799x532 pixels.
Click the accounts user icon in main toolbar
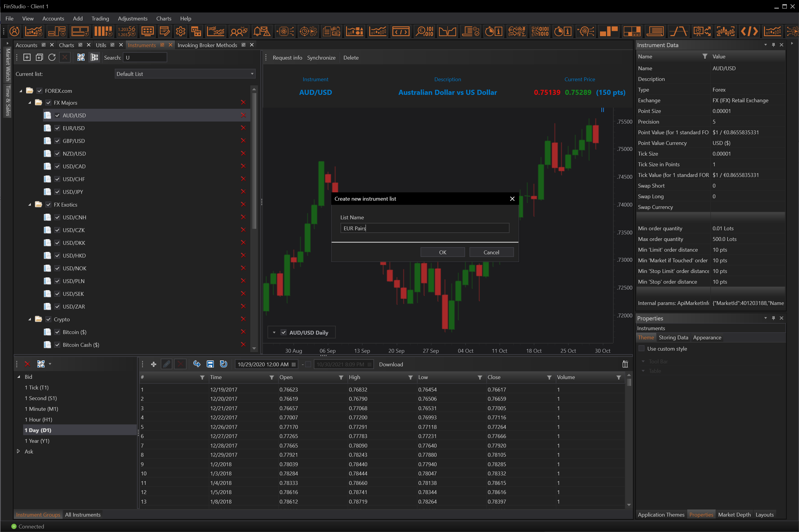pyautogui.click(x=15, y=31)
